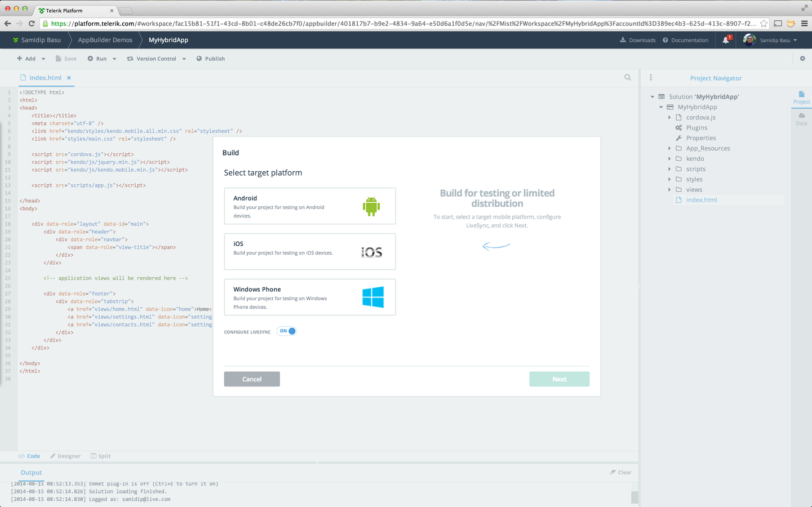Viewport: 812px width, 507px height.
Task: Switch to Designer view tab
Action: [x=65, y=456]
